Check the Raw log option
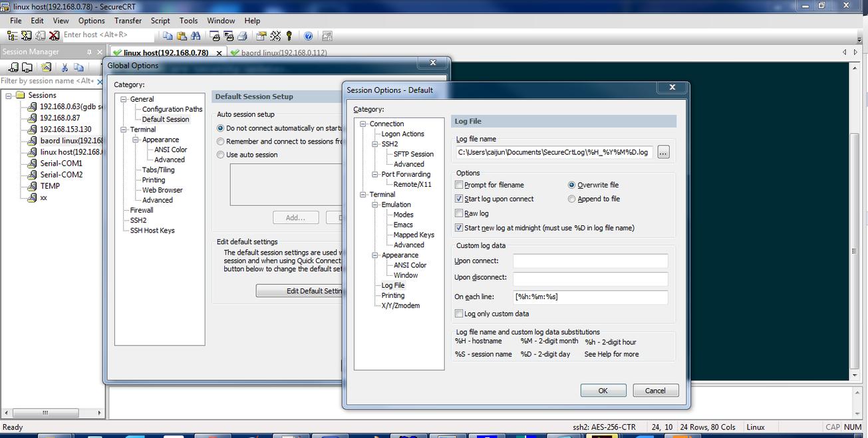 click(459, 213)
